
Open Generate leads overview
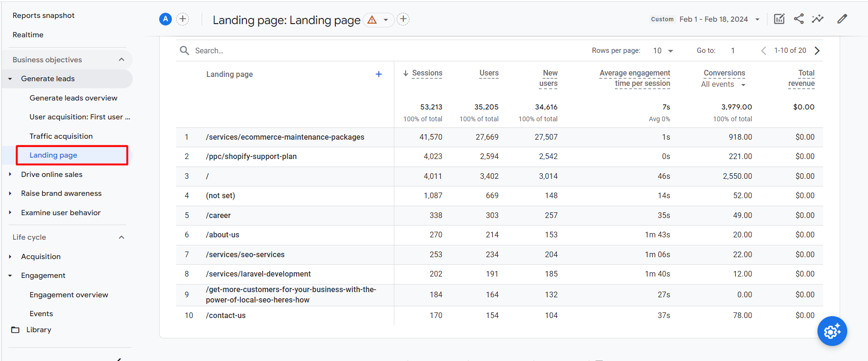tap(73, 98)
